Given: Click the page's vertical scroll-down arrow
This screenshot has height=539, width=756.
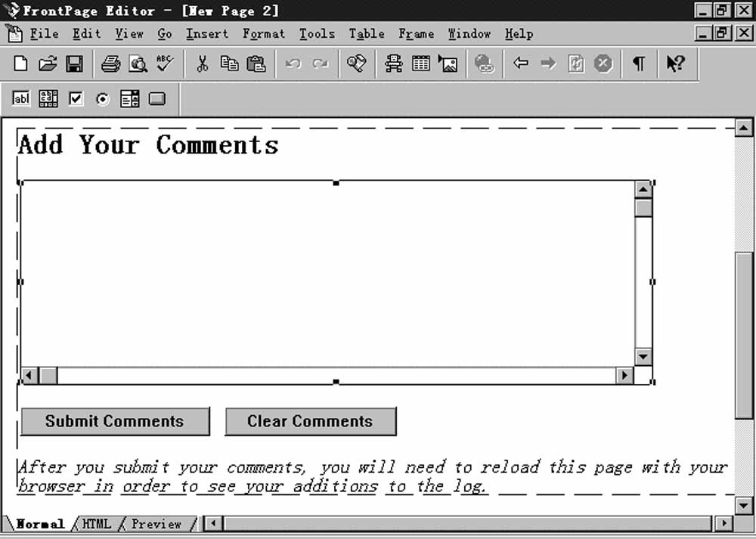Looking at the screenshot, I should tap(743, 505).
